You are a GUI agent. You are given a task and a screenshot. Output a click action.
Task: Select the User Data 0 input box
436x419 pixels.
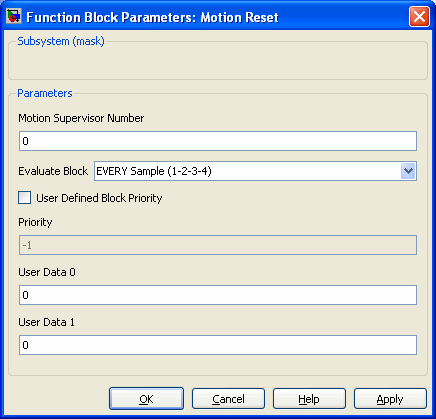click(218, 295)
